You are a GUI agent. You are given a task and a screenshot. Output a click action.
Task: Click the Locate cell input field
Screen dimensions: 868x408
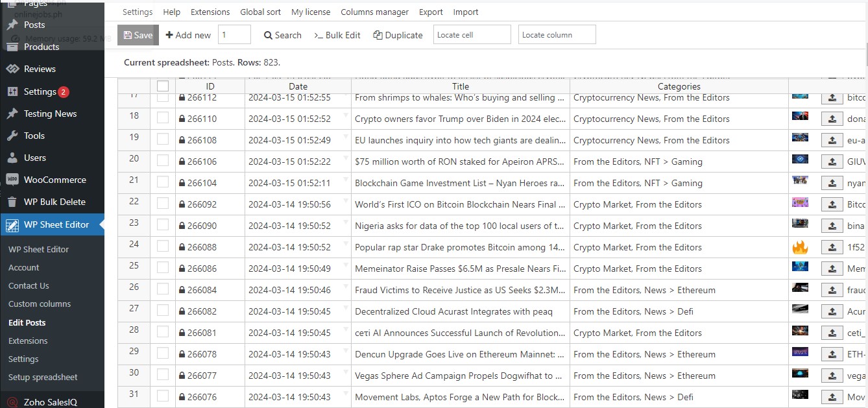[472, 35]
